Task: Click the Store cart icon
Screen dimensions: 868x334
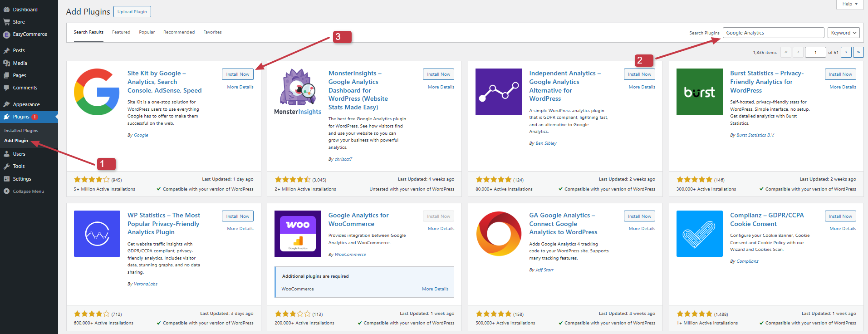Action: 6,22
